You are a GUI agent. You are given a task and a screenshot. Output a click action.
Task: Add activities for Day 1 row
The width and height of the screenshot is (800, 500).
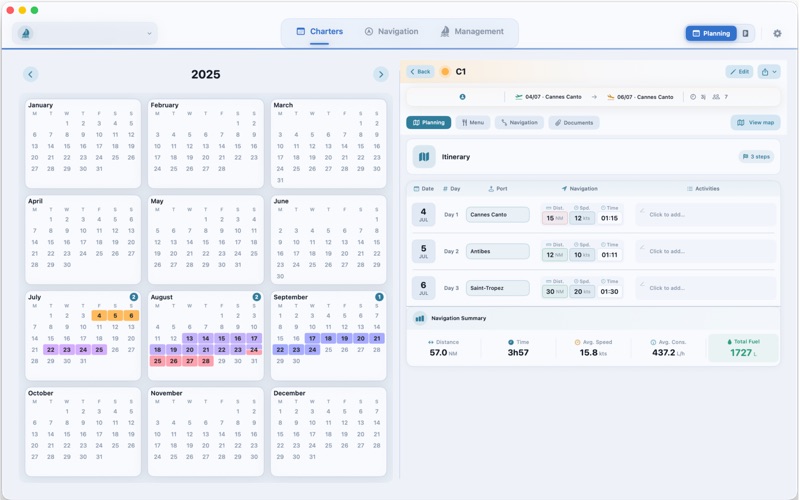(706, 215)
